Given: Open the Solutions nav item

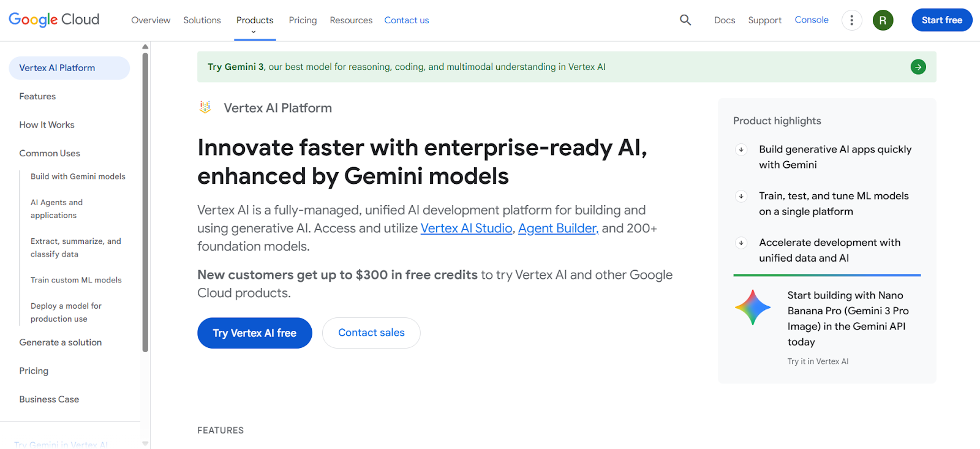Looking at the screenshot, I should (202, 20).
